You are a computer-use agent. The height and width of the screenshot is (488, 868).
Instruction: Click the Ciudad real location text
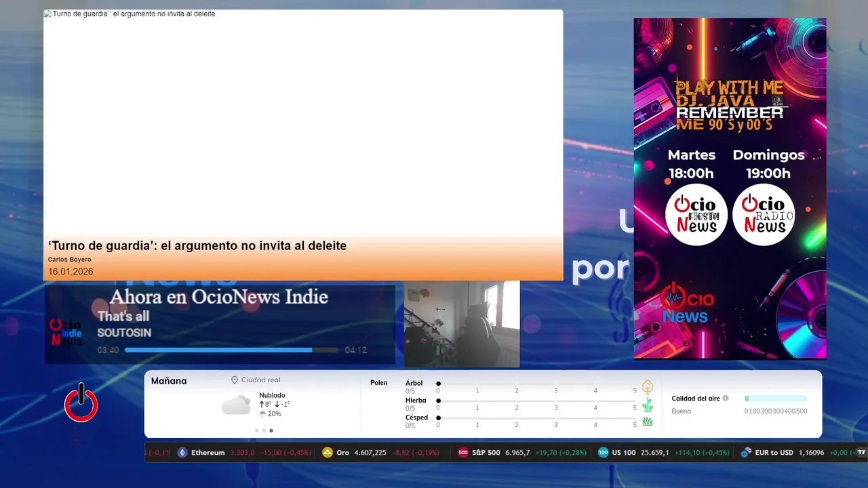click(x=260, y=380)
